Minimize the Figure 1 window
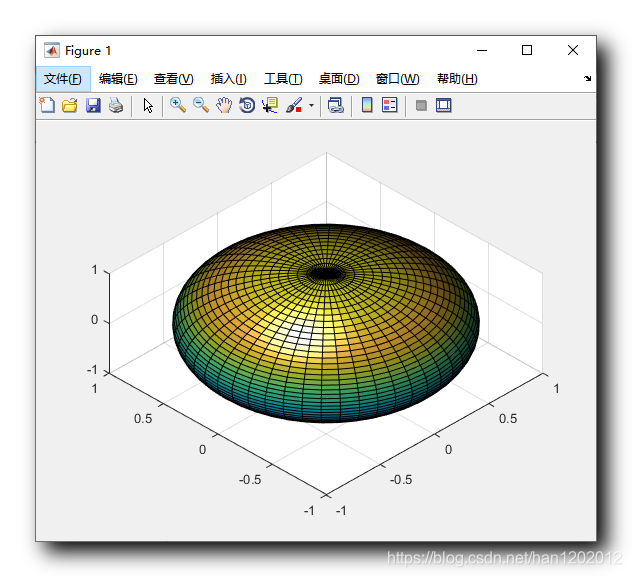Viewport: 632px width, 577px height. 482,50
